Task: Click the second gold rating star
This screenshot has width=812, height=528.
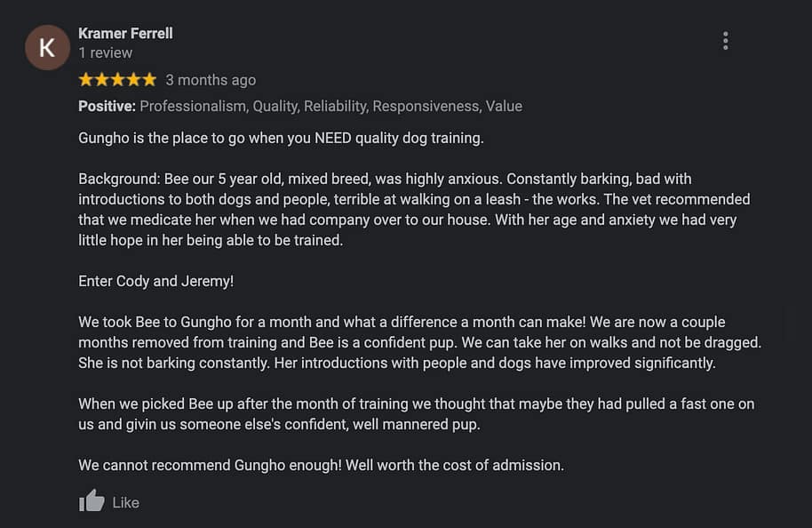Action: point(102,80)
